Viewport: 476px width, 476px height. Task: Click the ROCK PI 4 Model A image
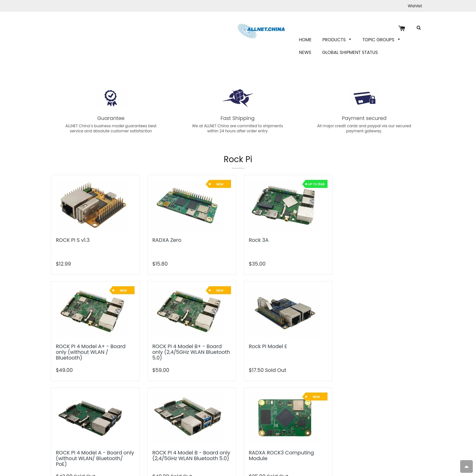[x=90, y=418]
